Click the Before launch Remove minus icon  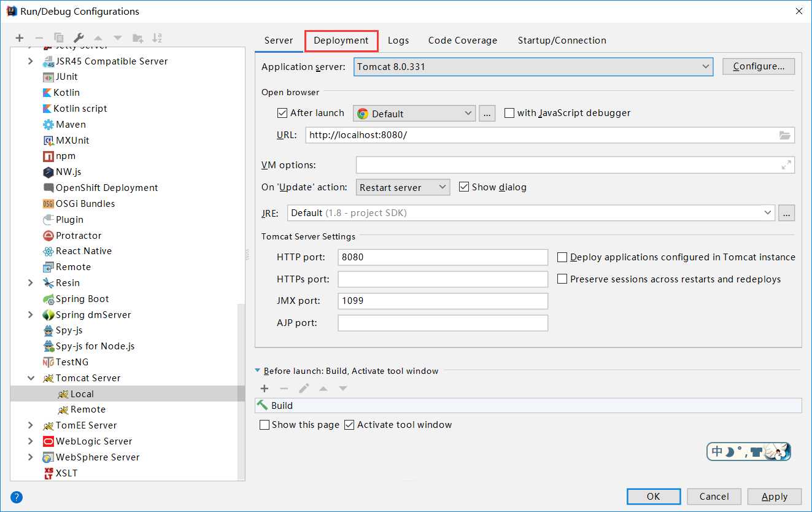284,389
